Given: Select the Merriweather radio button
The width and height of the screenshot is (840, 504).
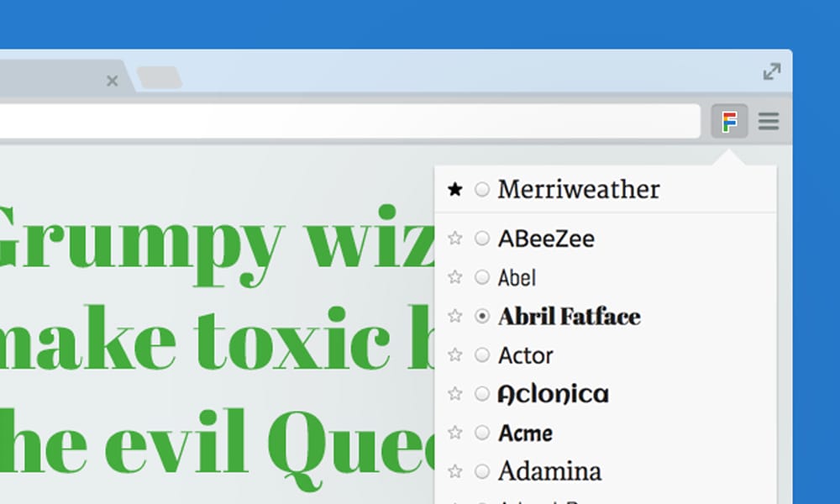Looking at the screenshot, I should click(481, 190).
